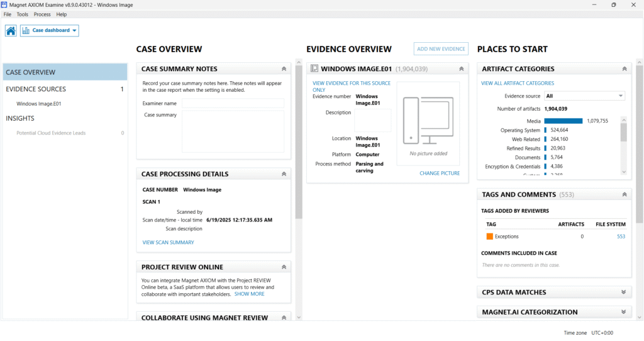644x341 pixels.
Task: Expand the Magnet.AI Categorization panel
Action: [623, 312]
